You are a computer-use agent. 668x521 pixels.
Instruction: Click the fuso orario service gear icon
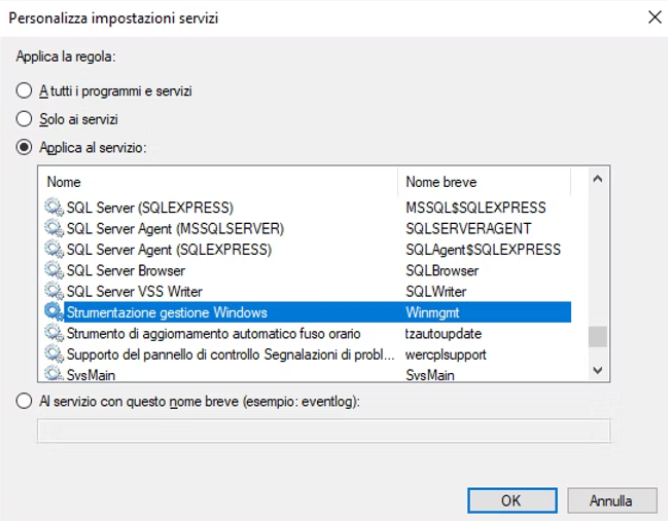54,333
